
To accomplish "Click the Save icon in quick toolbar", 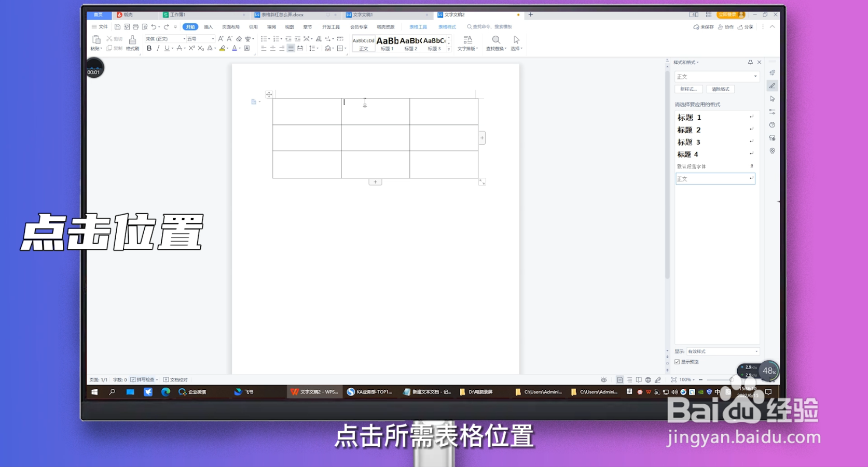I will pos(118,27).
